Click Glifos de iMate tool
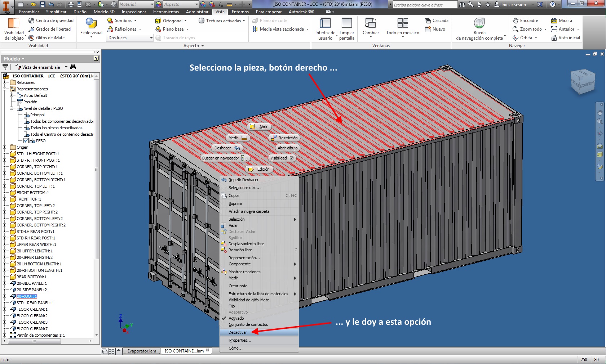 click(x=47, y=38)
